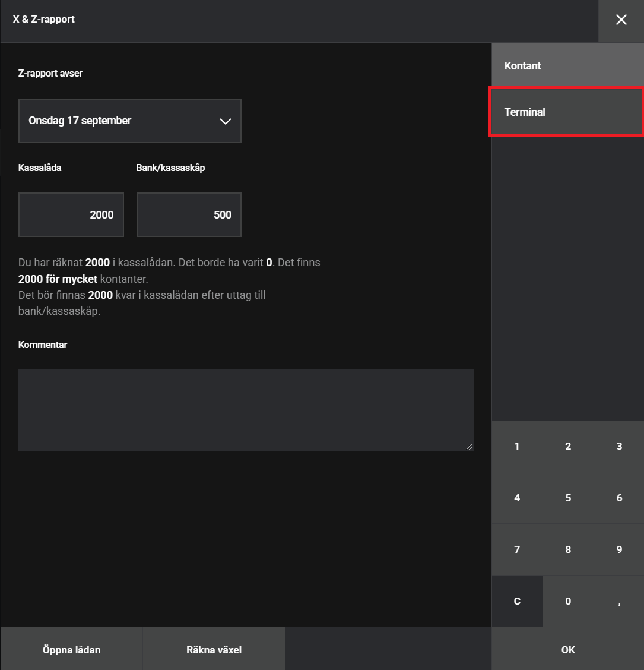Tap keypad number 5
Viewport: 644px width, 670px height.
pos(568,498)
